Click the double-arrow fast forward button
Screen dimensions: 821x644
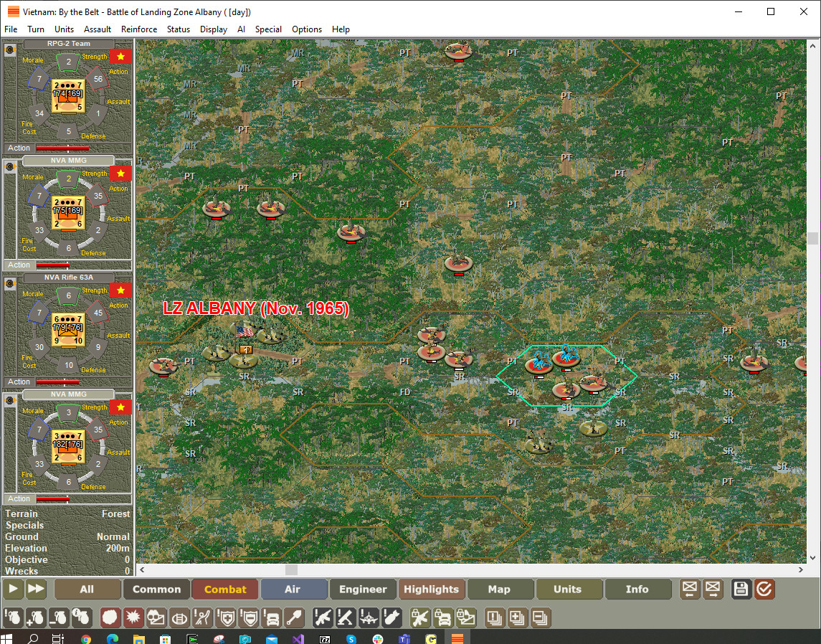(36, 589)
